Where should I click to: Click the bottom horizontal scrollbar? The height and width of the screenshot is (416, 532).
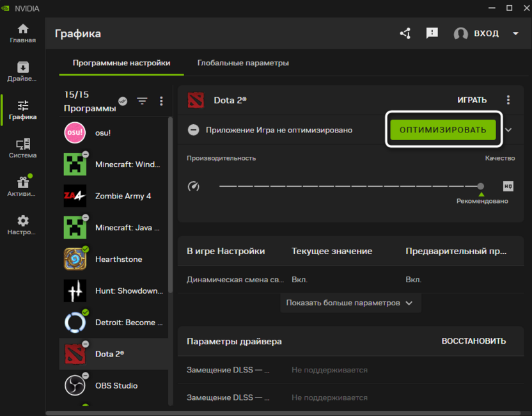[283, 413]
